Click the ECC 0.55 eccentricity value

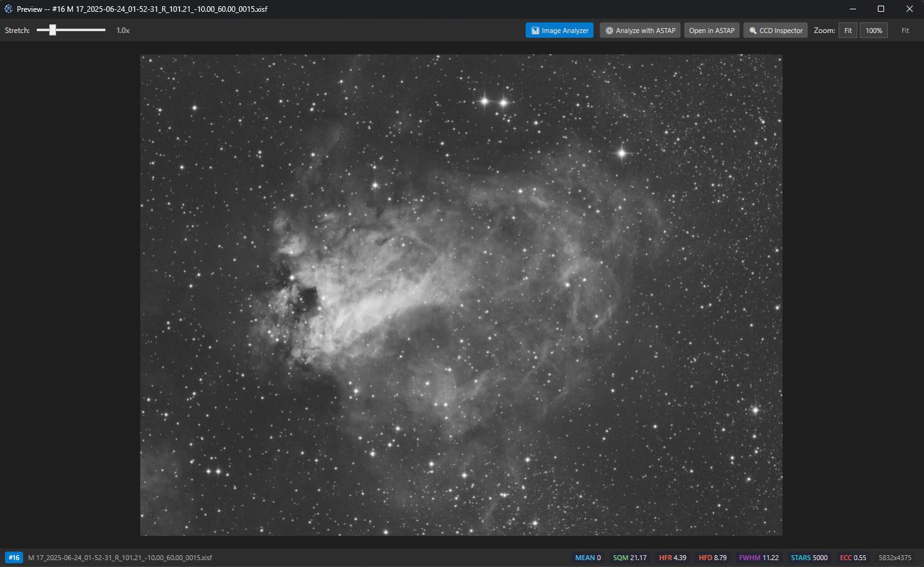(x=852, y=558)
